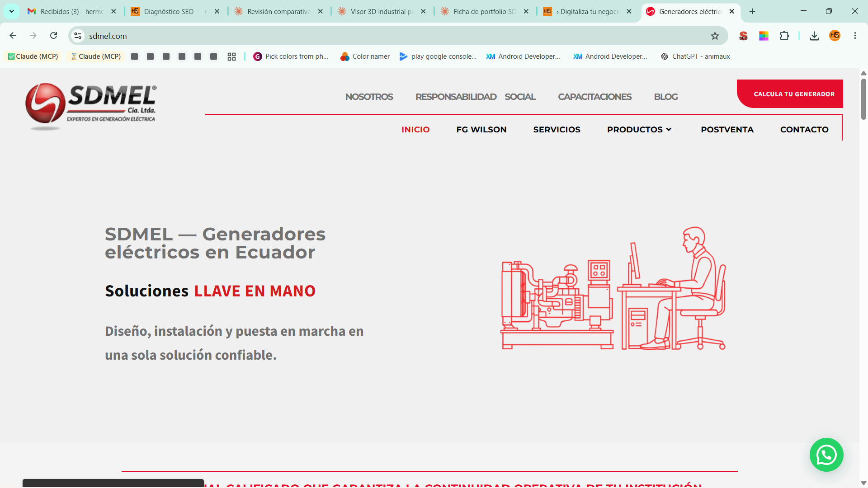Screen dimensions: 868x488
Task: Open SERVICIOS navigation item
Action: pyautogui.click(x=557, y=130)
